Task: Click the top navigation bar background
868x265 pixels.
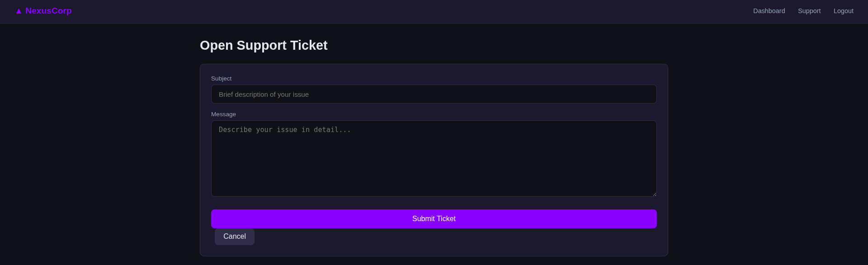Action: [407, 11]
